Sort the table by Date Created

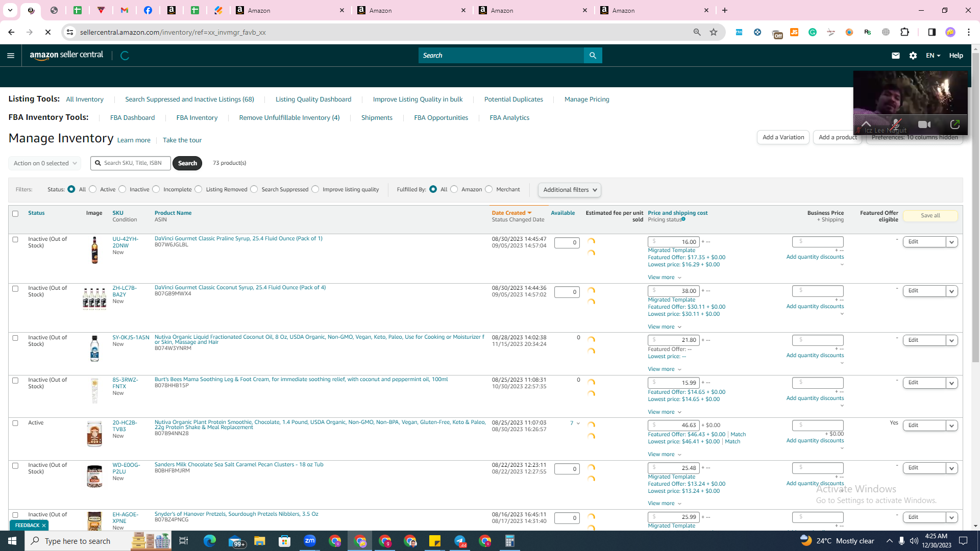point(511,213)
